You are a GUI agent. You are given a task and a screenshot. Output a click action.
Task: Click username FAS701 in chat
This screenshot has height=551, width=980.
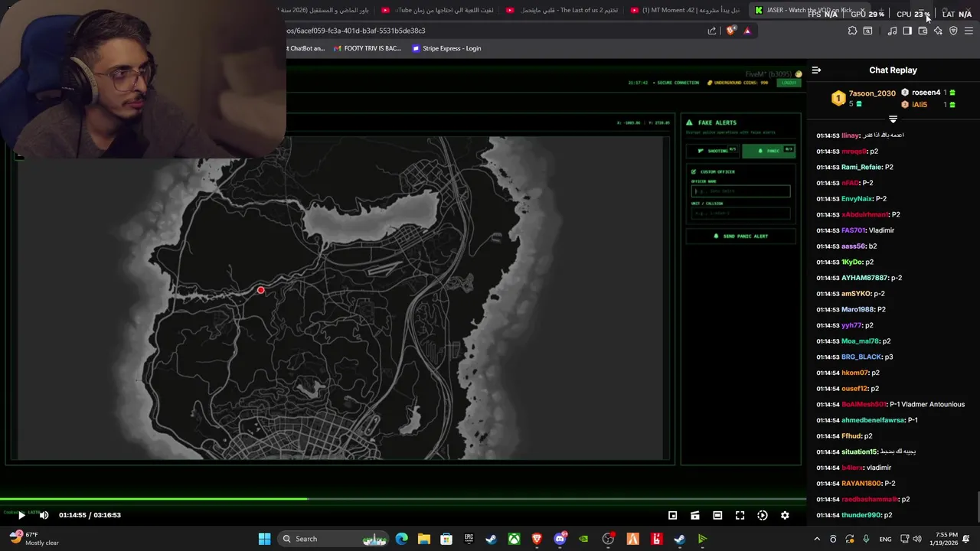tap(853, 230)
